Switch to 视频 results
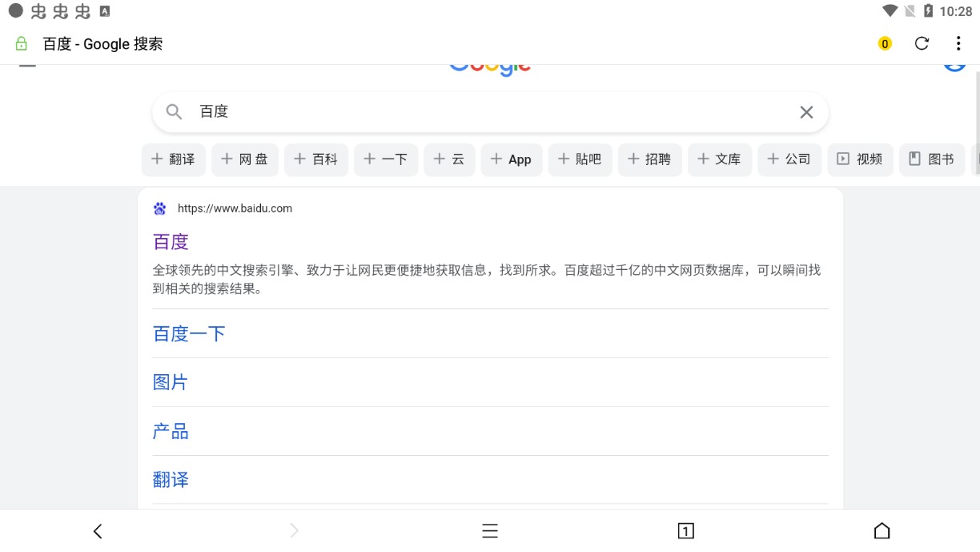 860,159
